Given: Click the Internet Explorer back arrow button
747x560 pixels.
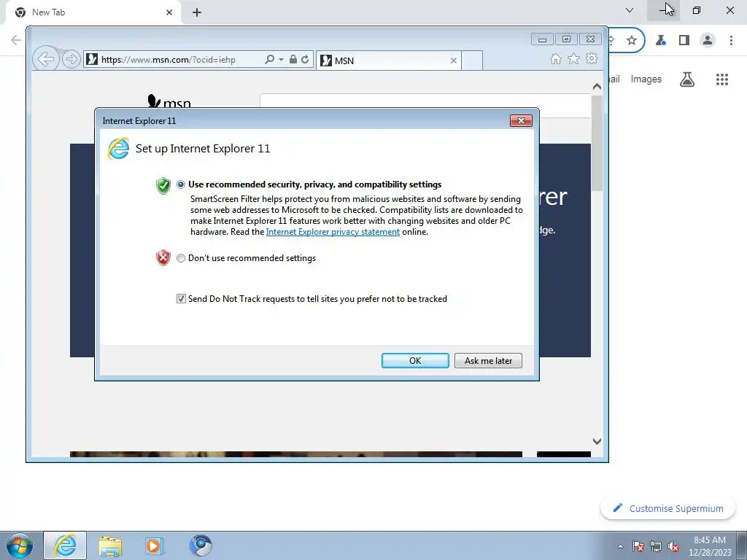Looking at the screenshot, I should pos(46,60).
